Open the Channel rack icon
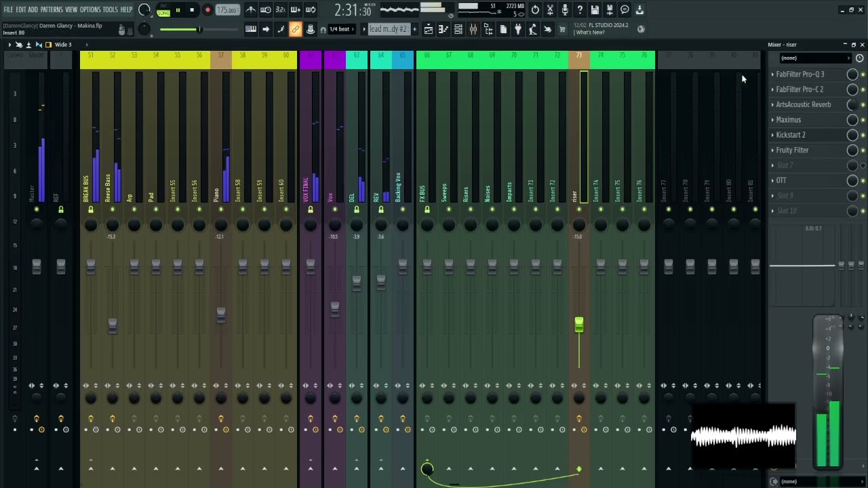This screenshot has height=488, width=868. click(x=458, y=29)
